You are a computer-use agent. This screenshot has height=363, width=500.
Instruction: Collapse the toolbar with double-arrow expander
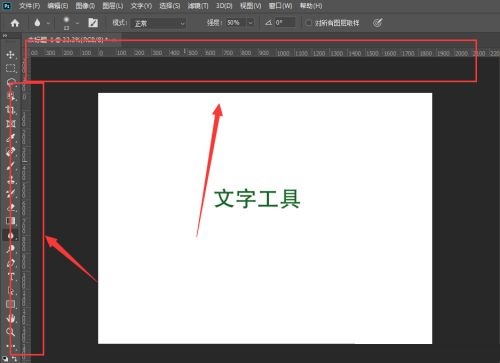click(x=5, y=36)
